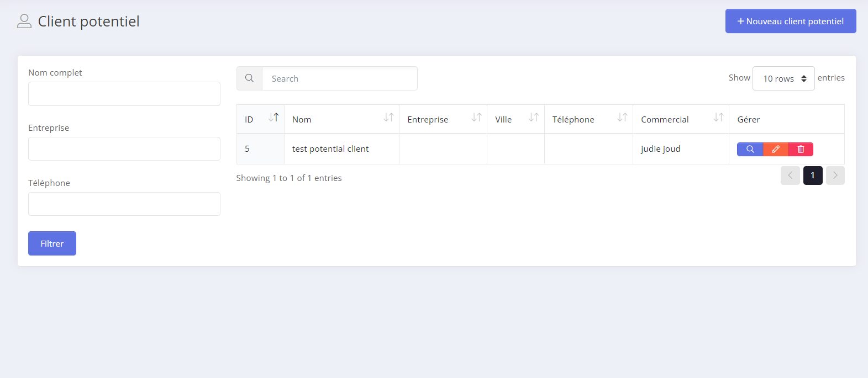Focus the Nom complet filter field
This screenshot has height=378, width=868.
124,94
